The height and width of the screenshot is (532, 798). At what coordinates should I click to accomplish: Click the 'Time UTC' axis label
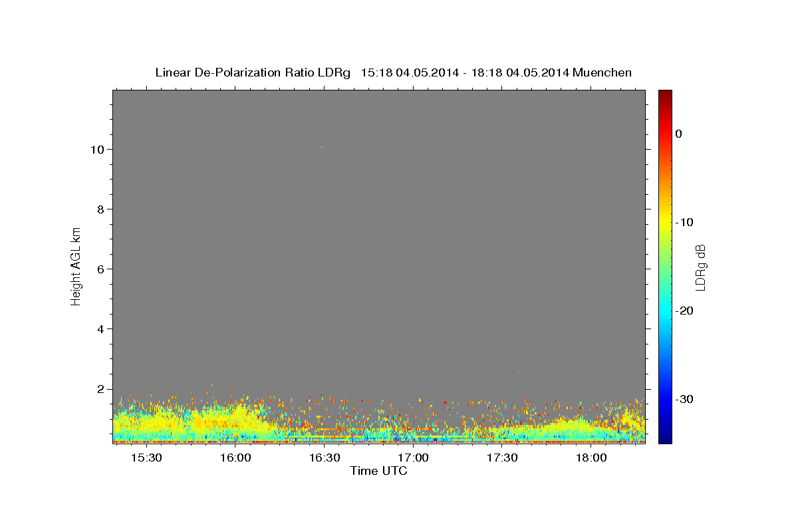378,471
